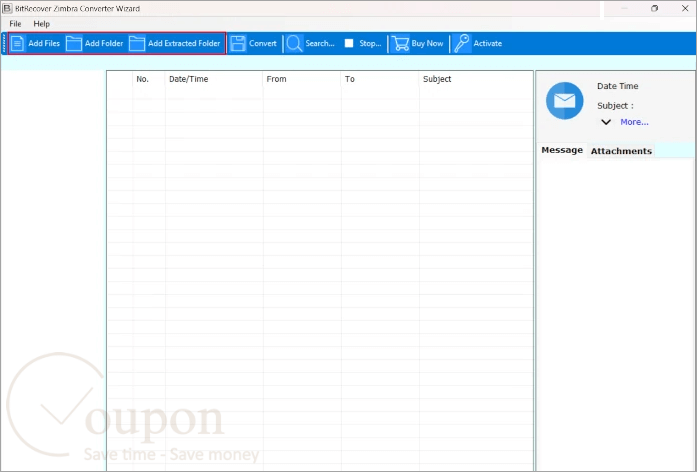Click the Add Folder label

pyautogui.click(x=104, y=43)
